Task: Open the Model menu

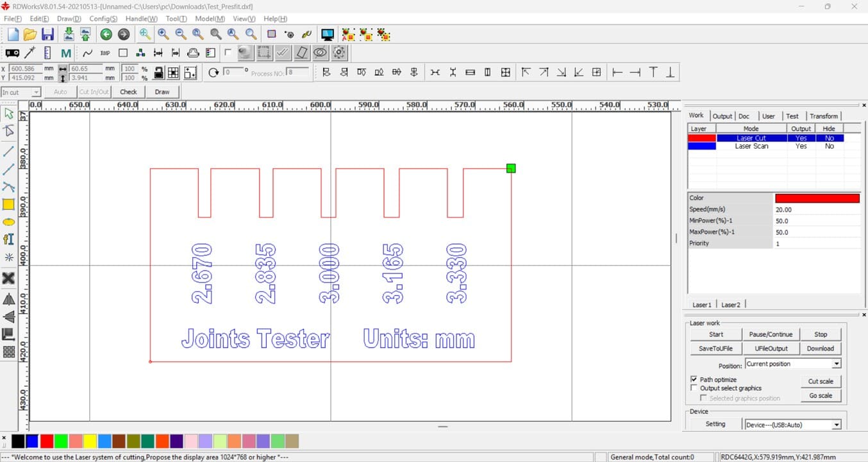Action: click(210, 19)
